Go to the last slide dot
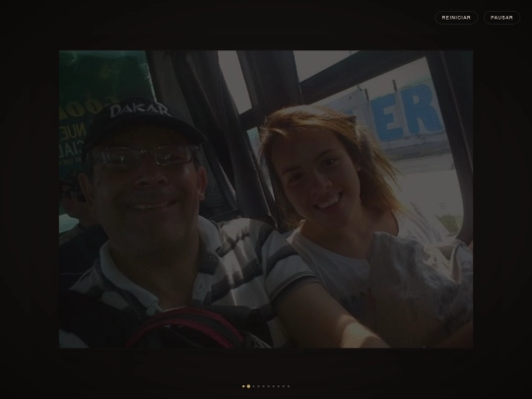Viewport: 532px width, 399px height. click(x=289, y=386)
